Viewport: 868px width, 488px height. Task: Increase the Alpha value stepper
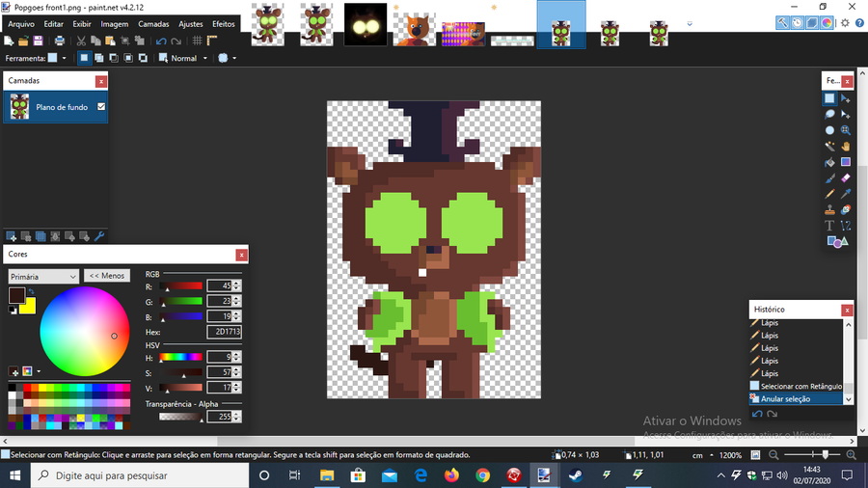[x=237, y=414]
